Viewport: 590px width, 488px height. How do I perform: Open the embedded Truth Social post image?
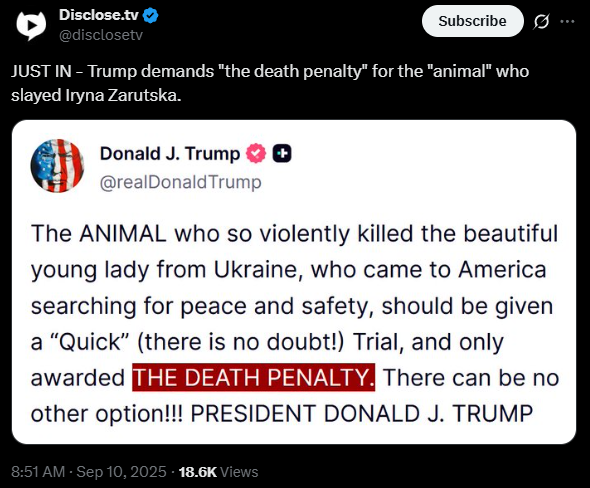(x=294, y=282)
